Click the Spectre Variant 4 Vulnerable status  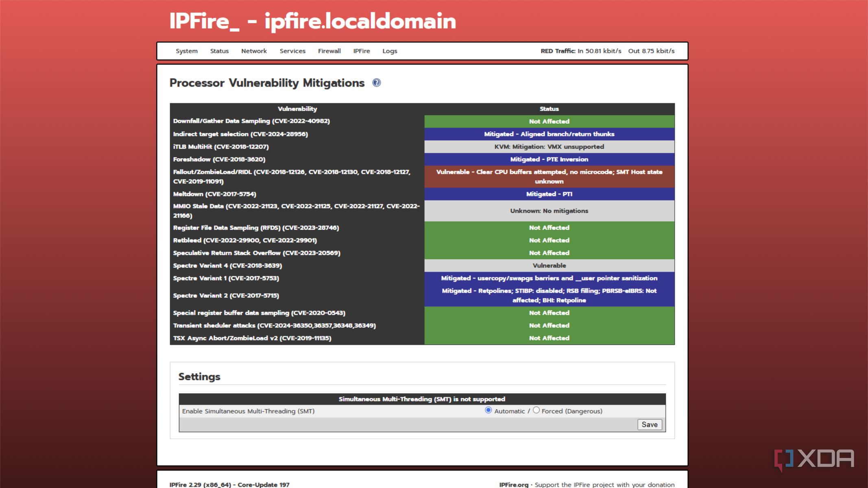(x=549, y=266)
